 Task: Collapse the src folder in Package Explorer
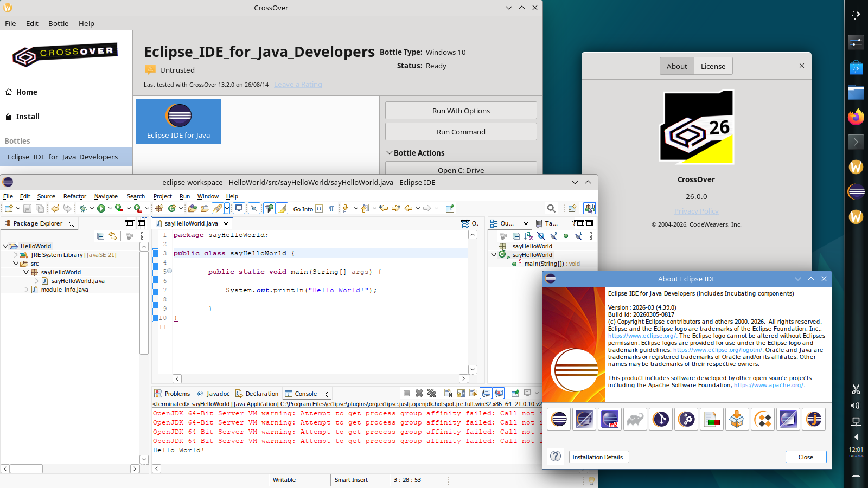pos(16,263)
